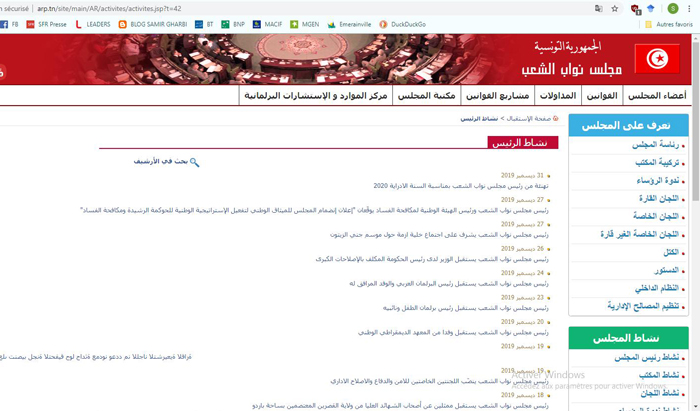Open the نشاط اللجان sidebar link
This screenshot has width=700, height=411.
(x=659, y=393)
